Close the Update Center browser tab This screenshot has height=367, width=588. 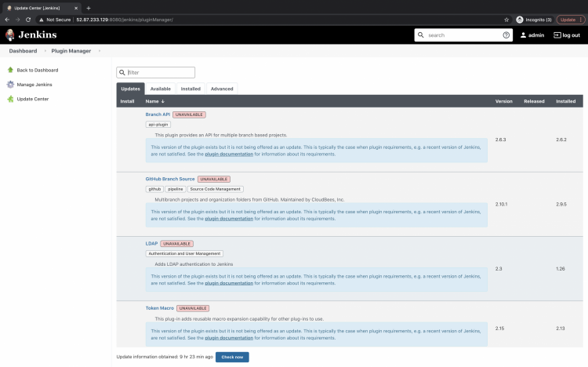pos(76,8)
